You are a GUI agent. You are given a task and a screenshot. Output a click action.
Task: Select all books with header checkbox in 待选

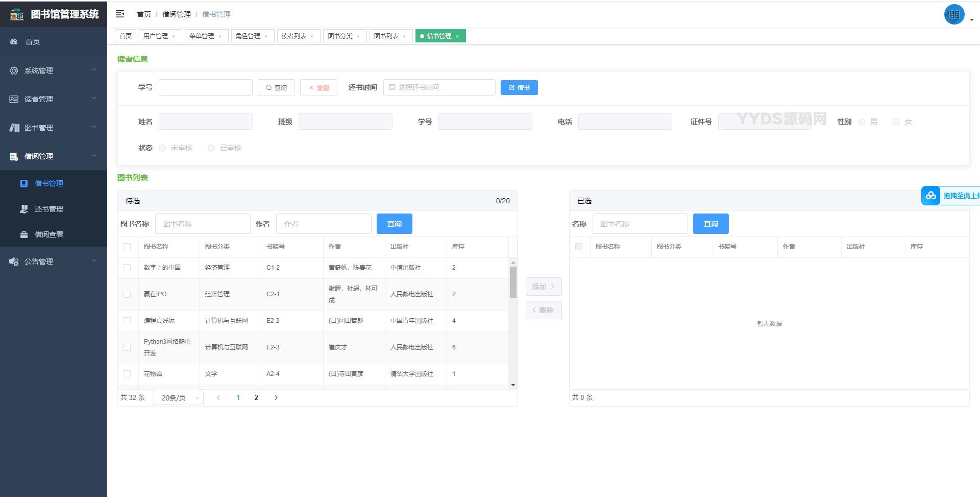pos(127,247)
